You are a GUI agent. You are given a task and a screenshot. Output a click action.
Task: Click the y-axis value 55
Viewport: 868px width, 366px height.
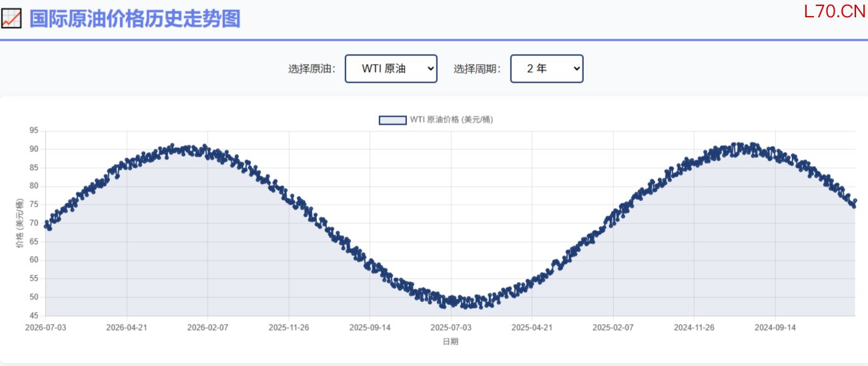point(34,279)
